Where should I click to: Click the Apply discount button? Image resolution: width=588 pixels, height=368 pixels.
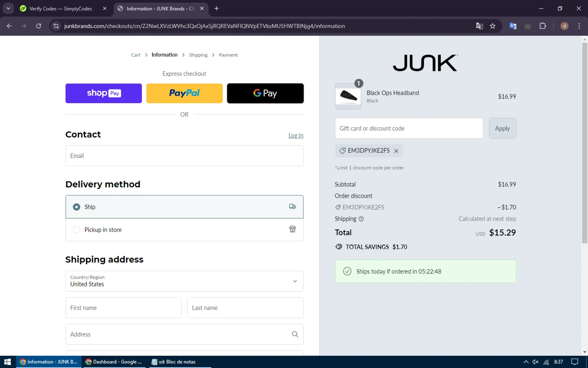[x=503, y=128]
